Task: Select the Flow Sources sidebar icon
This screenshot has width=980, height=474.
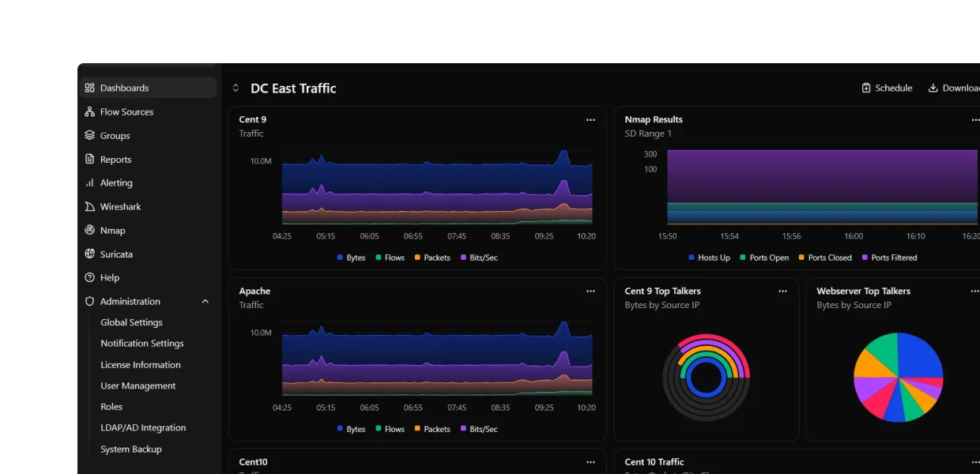Action: click(89, 111)
